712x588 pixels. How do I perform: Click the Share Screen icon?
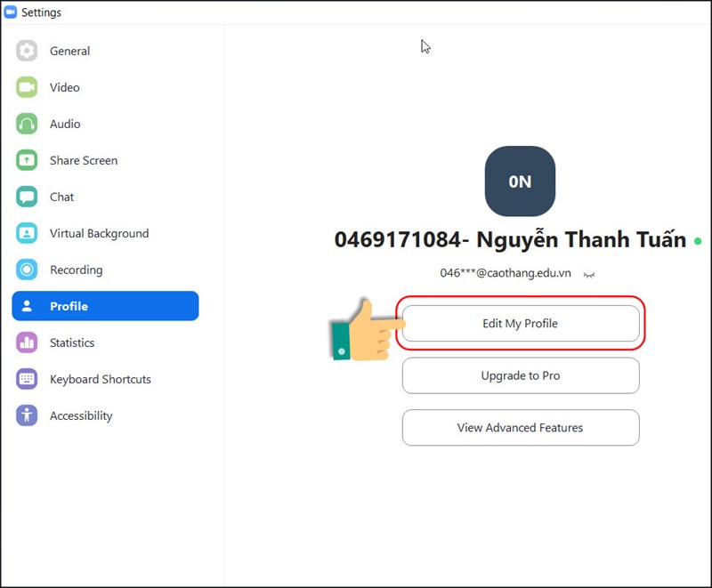(27, 161)
